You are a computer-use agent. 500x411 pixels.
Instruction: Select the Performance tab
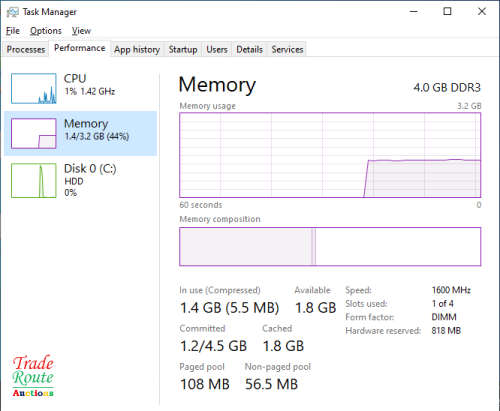point(80,48)
